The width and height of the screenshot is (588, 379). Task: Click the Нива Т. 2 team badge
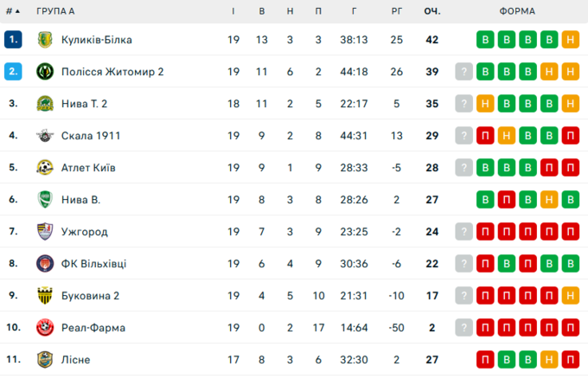click(x=45, y=104)
